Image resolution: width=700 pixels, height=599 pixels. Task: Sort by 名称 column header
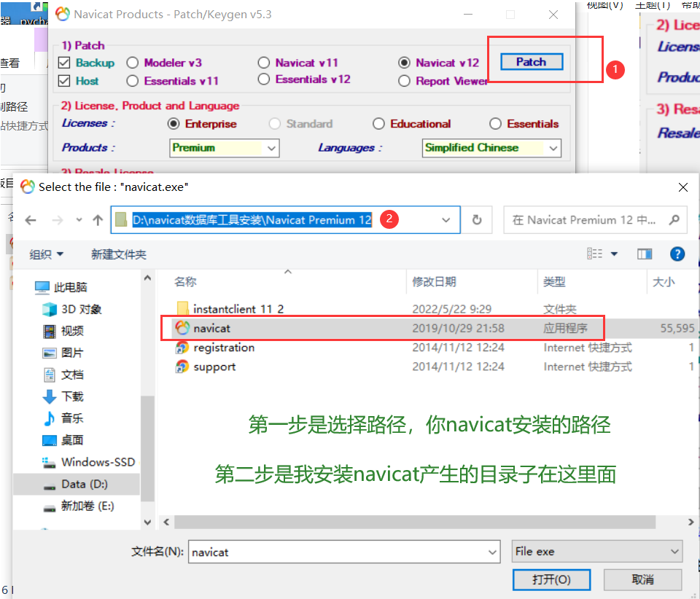[x=184, y=282]
